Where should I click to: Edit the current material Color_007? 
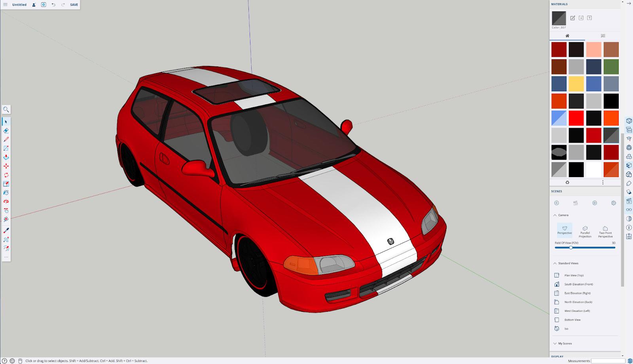[x=572, y=18]
